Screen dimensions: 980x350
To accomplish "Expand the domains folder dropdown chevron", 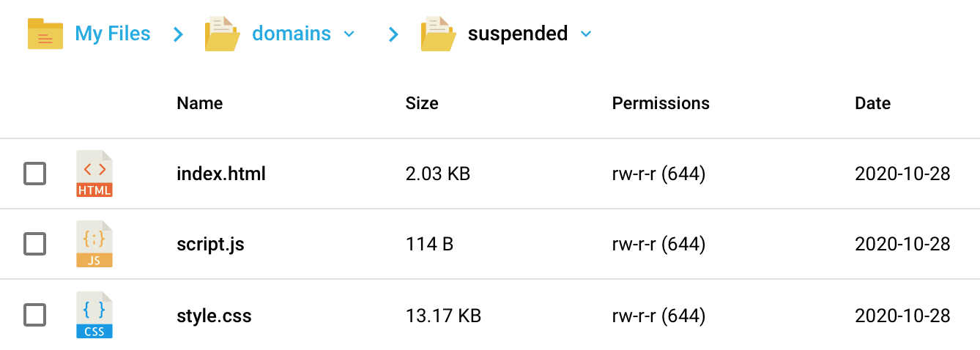I will click(x=349, y=34).
